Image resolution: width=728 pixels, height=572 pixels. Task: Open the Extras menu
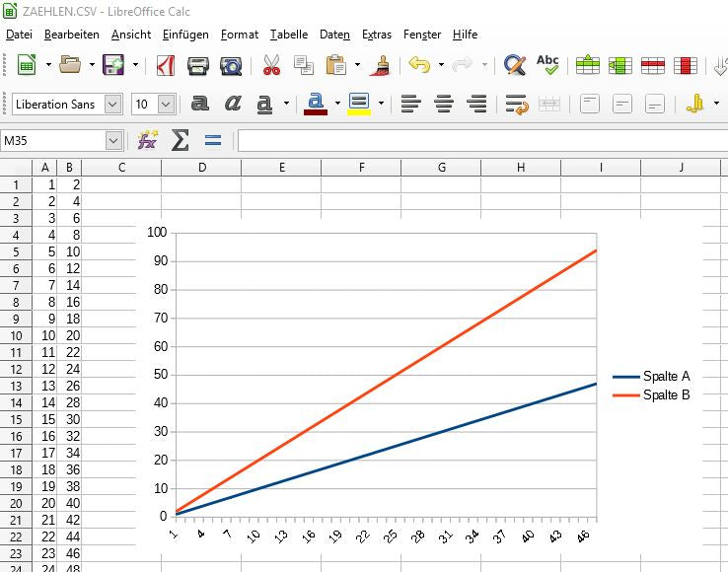[377, 35]
